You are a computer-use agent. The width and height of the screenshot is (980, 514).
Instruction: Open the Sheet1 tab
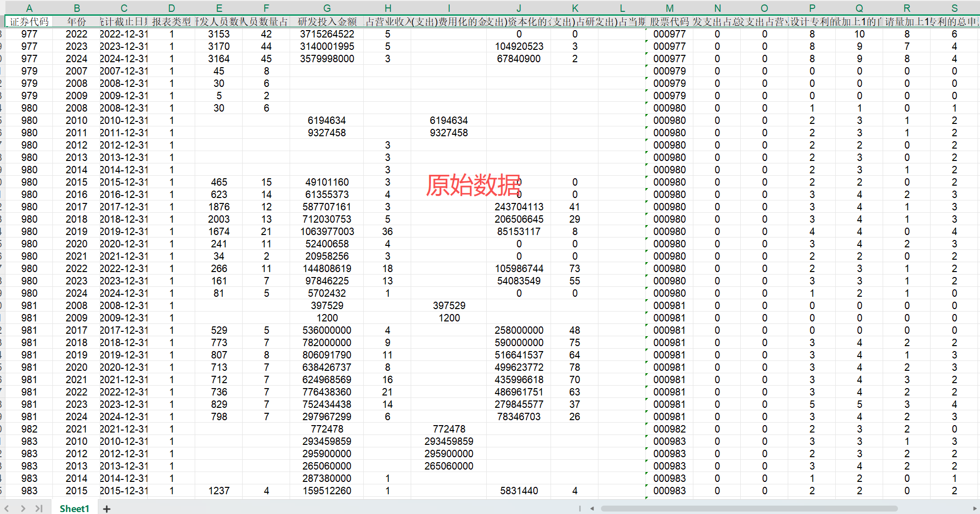pyautogui.click(x=75, y=509)
